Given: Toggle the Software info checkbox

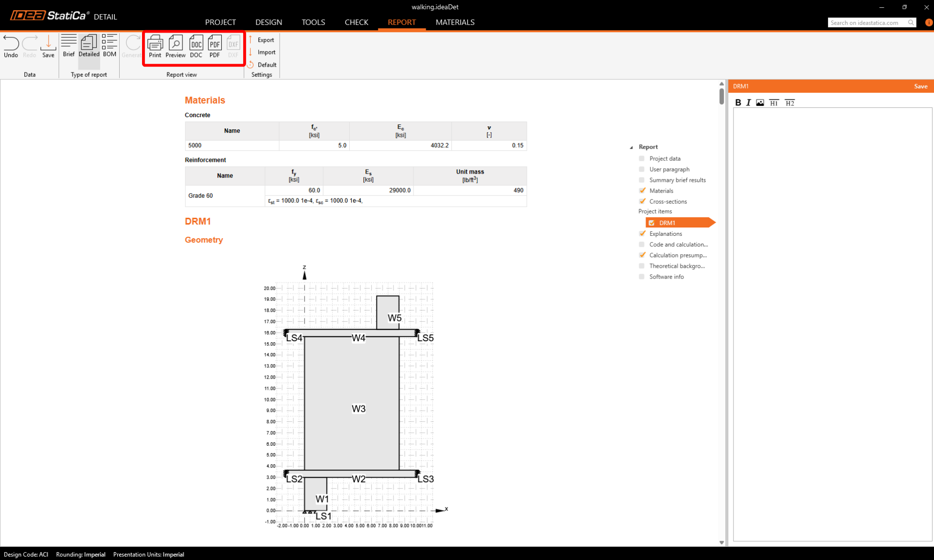Looking at the screenshot, I should (642, 277).
